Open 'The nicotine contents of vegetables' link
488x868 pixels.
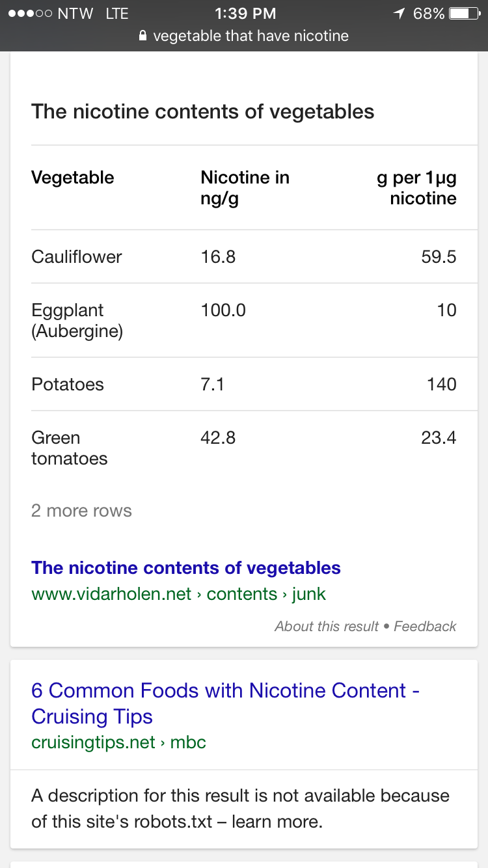(186, 567)
